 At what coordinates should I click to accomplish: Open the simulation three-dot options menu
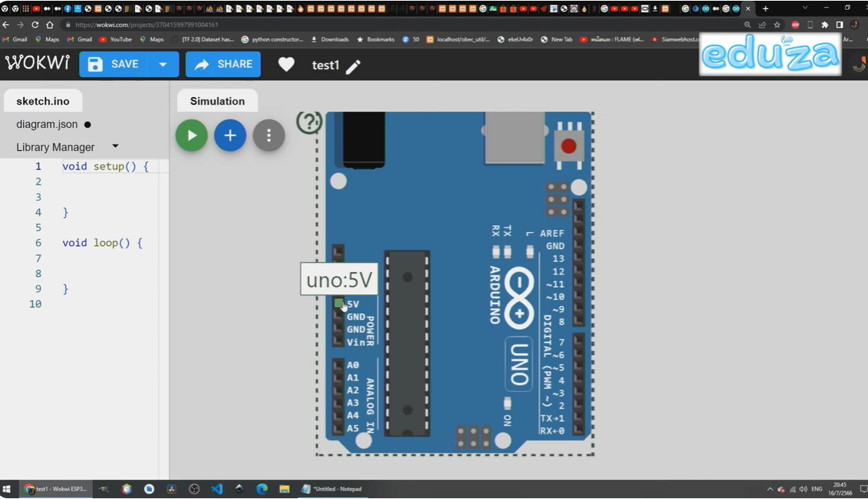tap(268, 136)
